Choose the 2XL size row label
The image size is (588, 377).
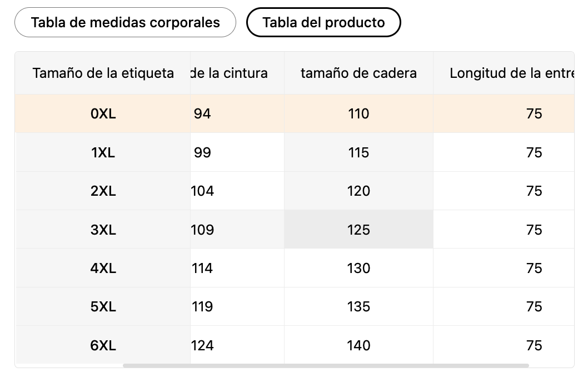point(103,191)
